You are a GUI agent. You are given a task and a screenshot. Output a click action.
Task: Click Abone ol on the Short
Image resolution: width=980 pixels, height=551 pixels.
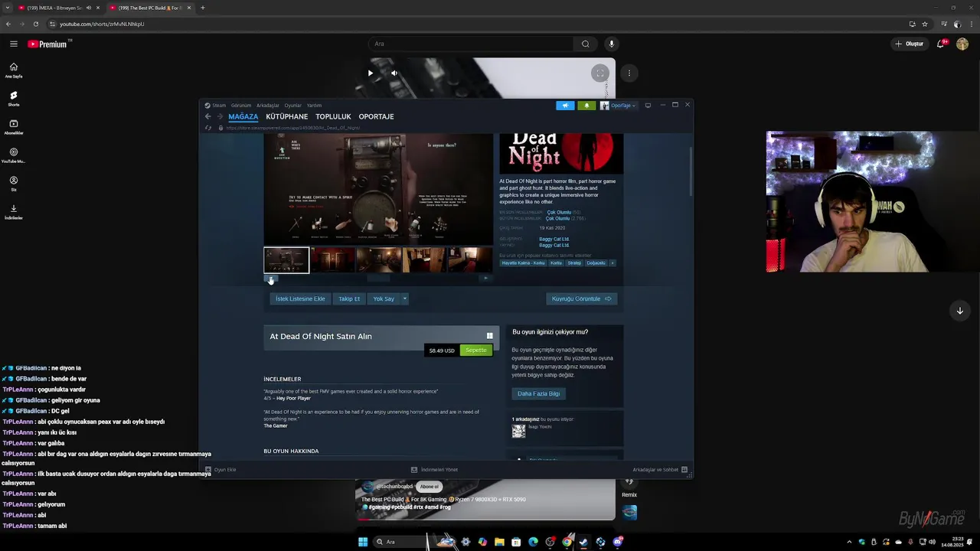(429, 487)
